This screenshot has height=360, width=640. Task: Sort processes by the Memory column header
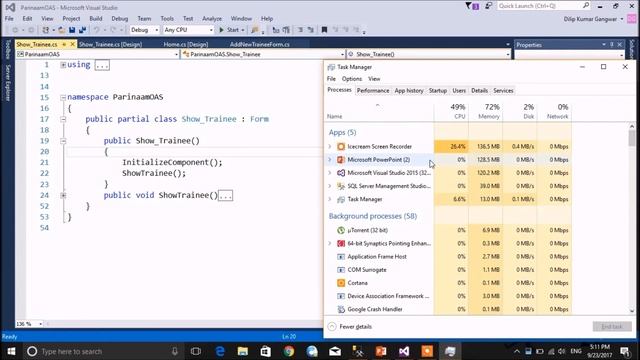(x=486, y=111)
